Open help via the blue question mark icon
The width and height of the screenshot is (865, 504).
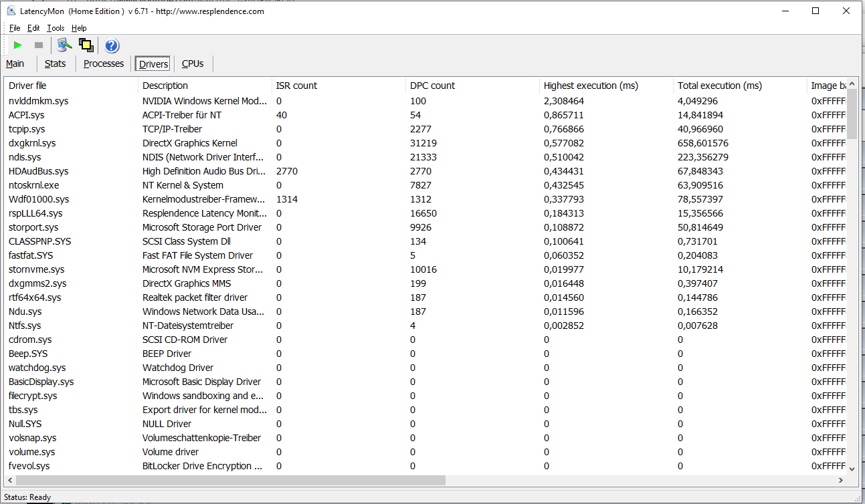click(x=112, y=45)
